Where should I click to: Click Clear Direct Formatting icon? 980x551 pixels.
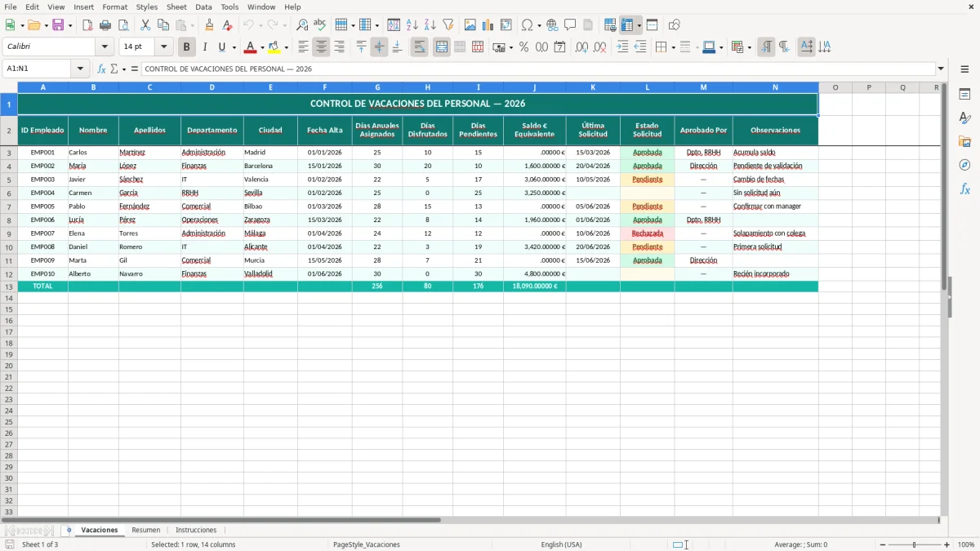coord(227,25)
